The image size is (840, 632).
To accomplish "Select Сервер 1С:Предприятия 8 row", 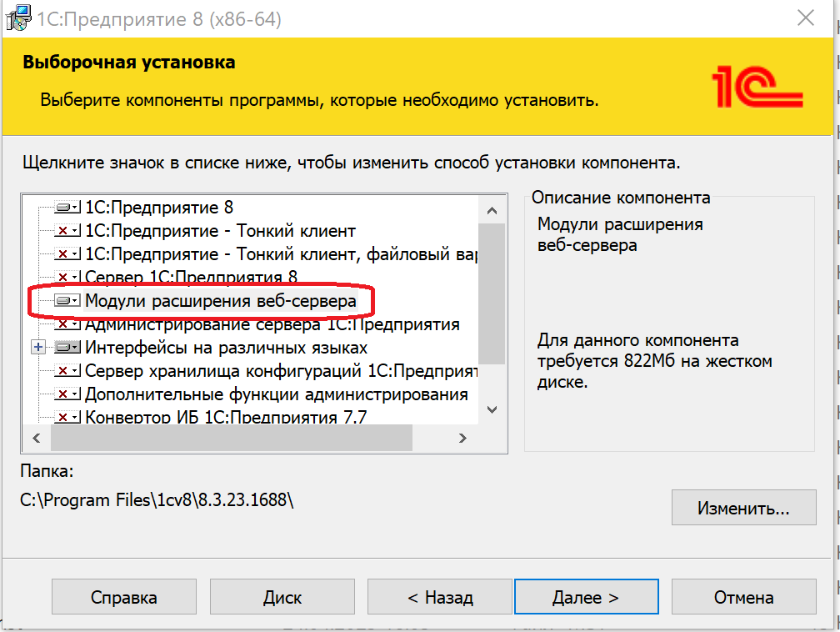I will click(x=192, y=277).
